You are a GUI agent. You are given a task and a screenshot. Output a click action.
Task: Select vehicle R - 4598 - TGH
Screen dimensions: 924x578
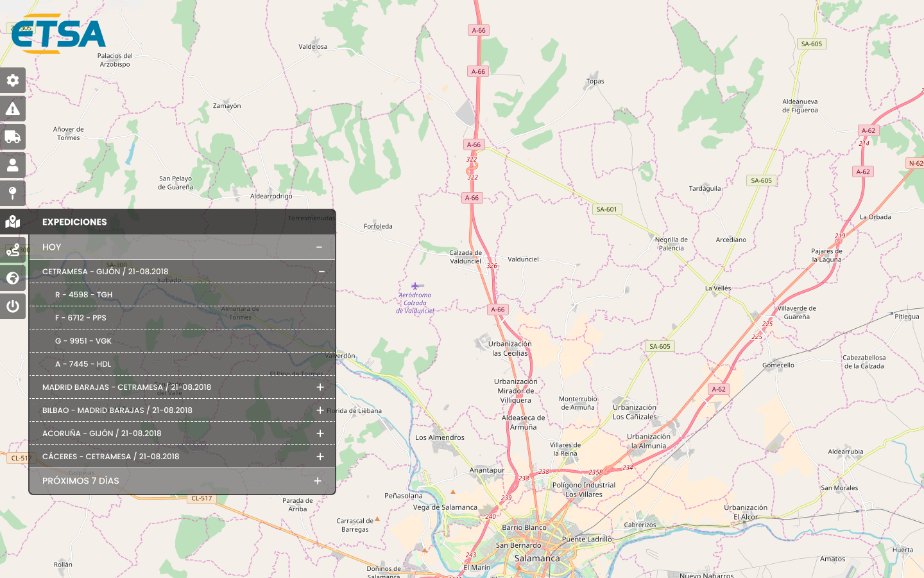pyautogui.click(x=83, y=295)
